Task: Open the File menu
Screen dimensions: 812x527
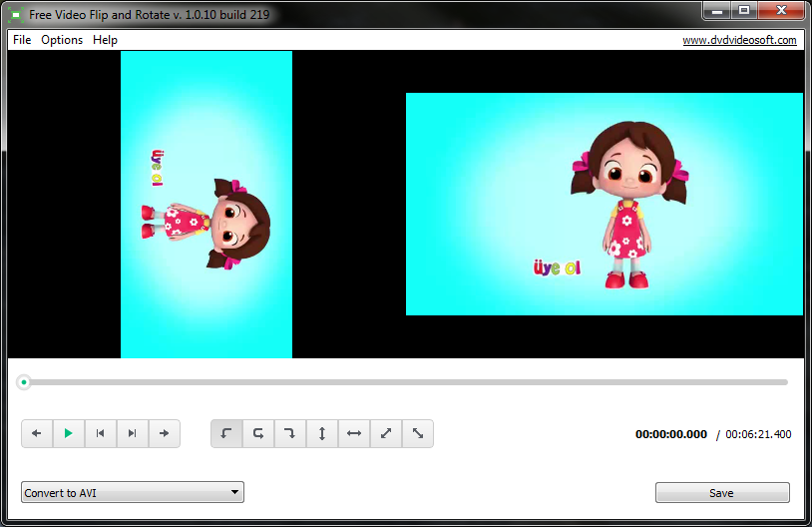Action: (x=22, y=40)
